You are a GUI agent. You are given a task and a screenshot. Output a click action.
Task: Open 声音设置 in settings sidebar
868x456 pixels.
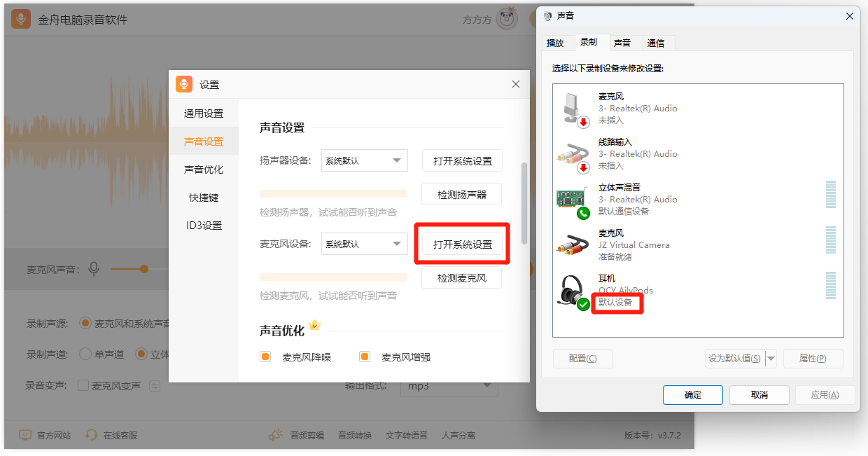tap(204, 141)
